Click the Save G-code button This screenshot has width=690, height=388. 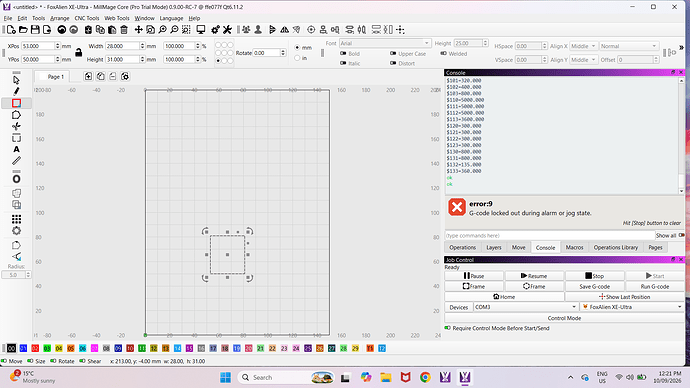[595, 286]
